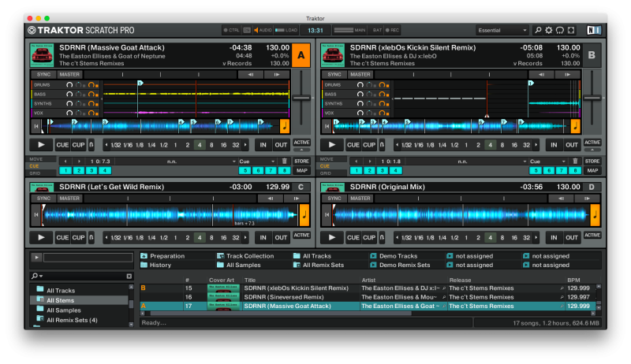This screenshot has width=631, height=364.
Task: Toggle Deck C keylock note icon
Action: [x=304, y=214]
